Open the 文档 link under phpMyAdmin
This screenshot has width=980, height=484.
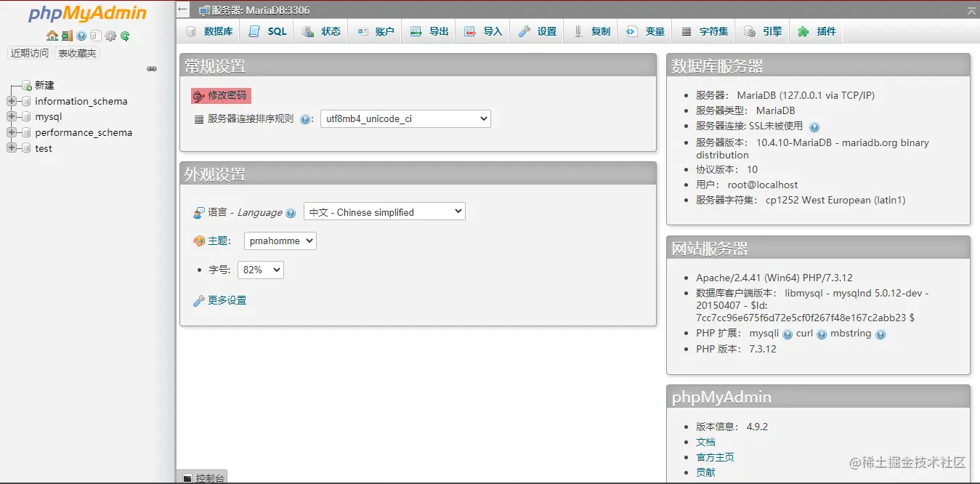705,442
